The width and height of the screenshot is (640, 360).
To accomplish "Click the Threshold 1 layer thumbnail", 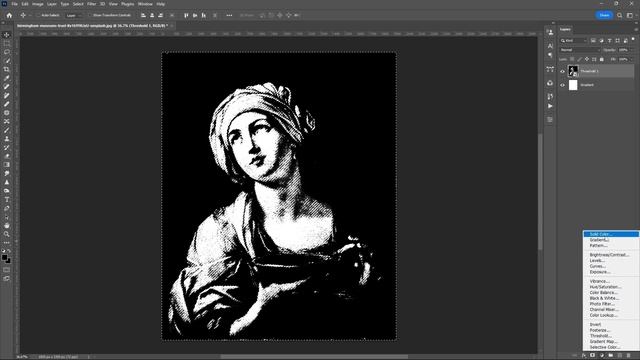I will tap(573, 71).
